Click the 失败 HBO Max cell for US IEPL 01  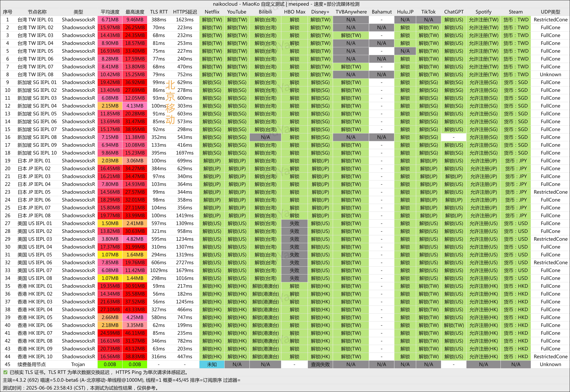click(294, 224)
